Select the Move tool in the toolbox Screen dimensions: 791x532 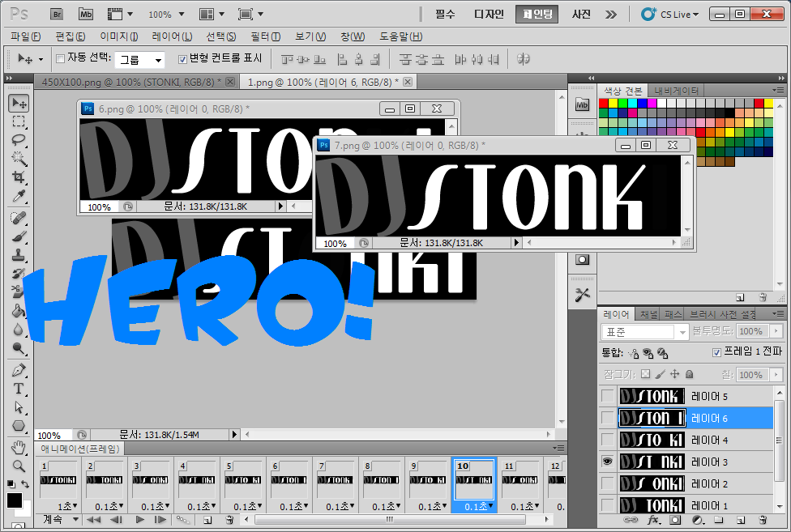(x=19, y=104)
